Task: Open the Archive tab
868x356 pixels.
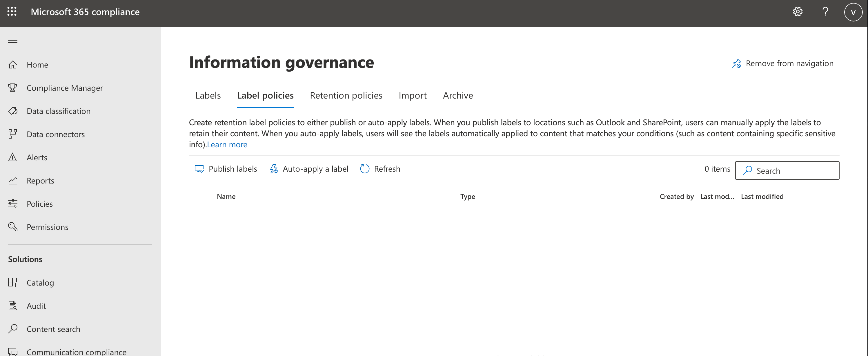Action: (x=457, y=96)
